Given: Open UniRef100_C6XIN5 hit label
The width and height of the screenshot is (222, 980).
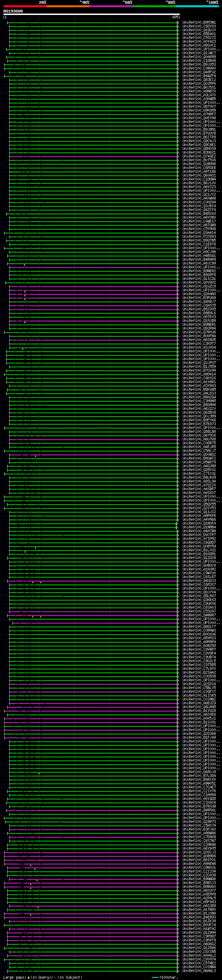Looking at the screenshot, I should click(199, 951).
